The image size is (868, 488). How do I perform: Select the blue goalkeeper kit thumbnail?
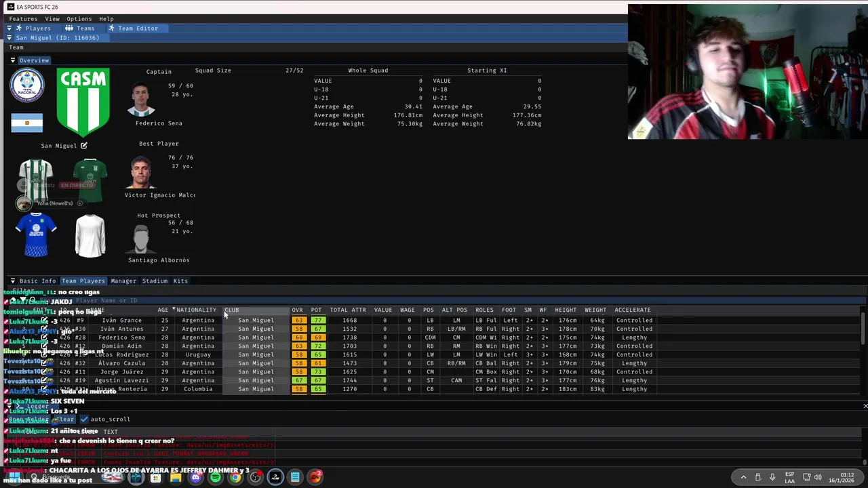tap(36, 235)
